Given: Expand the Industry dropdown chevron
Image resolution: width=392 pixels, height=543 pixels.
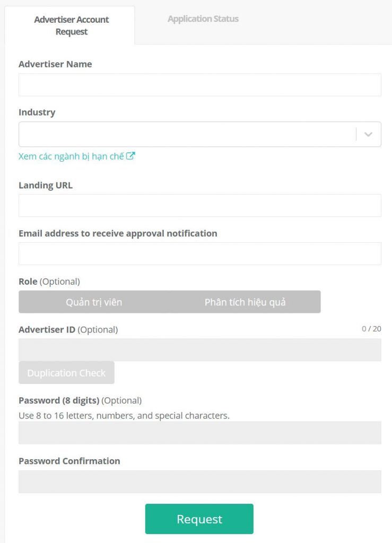Looking at the screenshot, I should [x=368, y=134].
